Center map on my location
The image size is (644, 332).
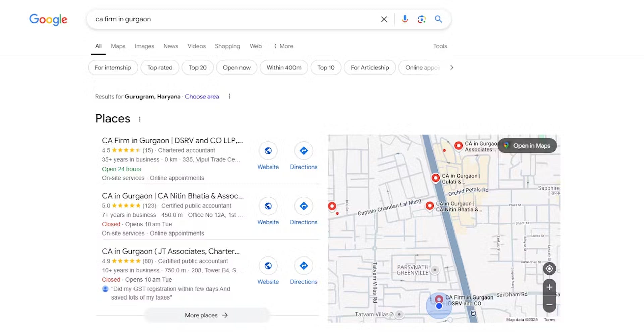549,269
